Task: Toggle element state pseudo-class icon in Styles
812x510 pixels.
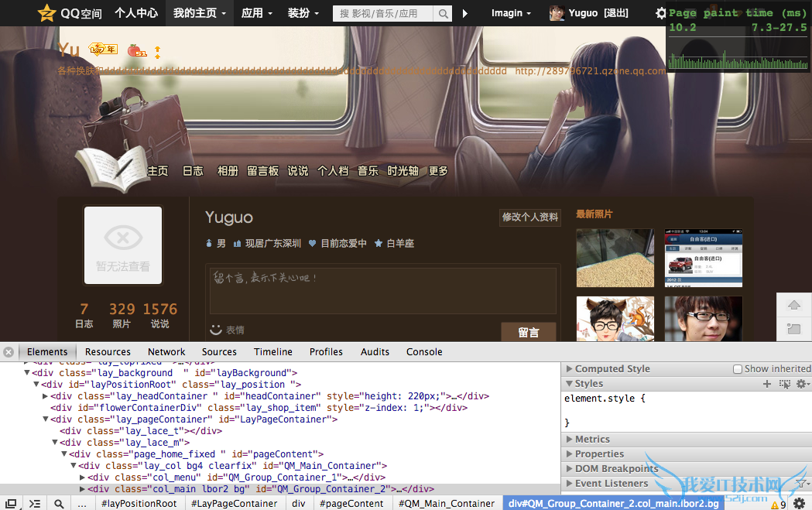Action: (784, 384)
